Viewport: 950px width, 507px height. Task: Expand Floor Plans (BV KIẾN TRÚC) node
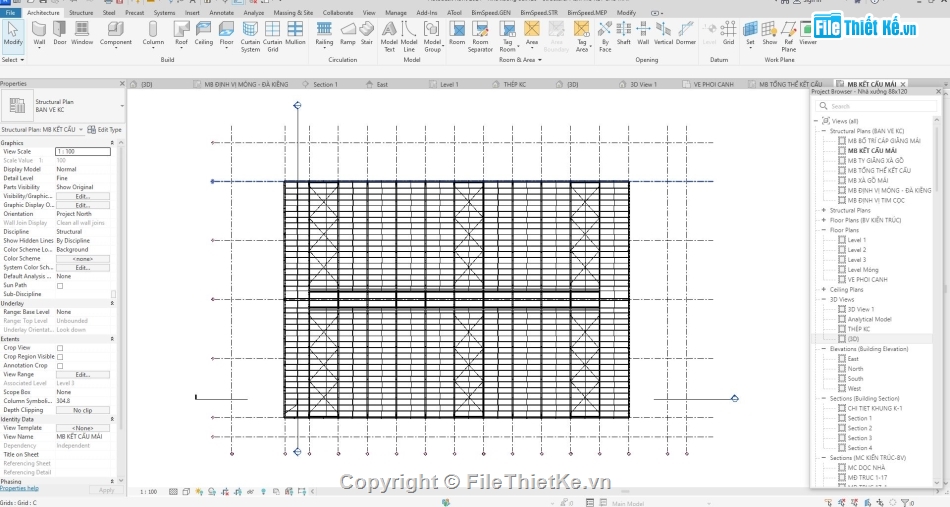coord(823,220)
